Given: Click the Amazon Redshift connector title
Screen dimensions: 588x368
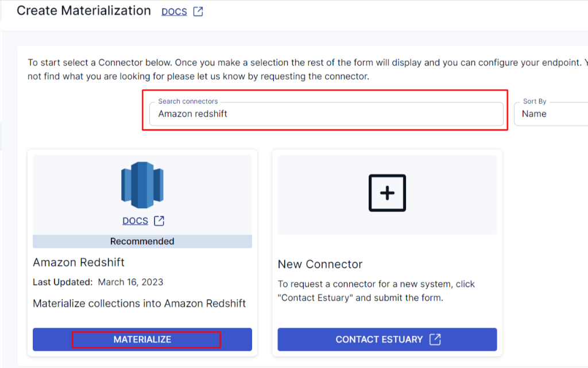Looking at the screenshot, I should tap(79, 262).
